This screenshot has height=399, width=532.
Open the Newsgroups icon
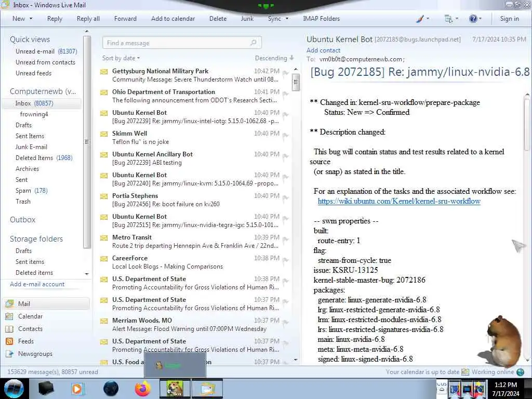click(9, 354)
